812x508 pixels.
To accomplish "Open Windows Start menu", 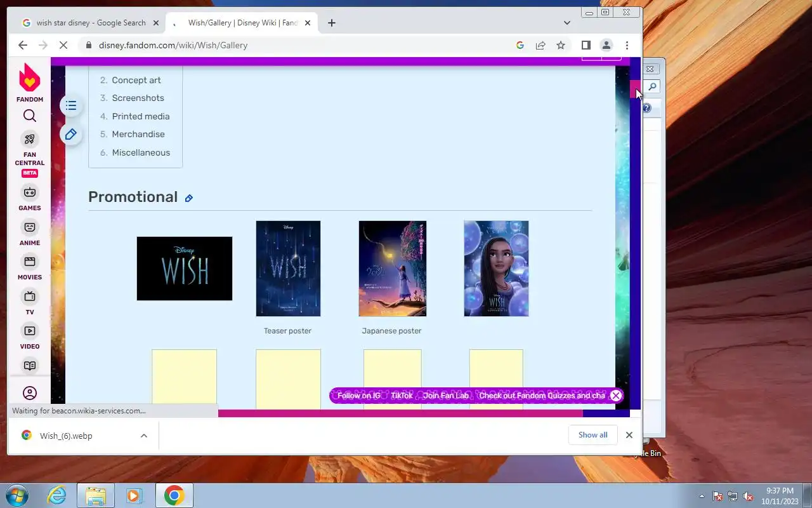I will coord(16,495).
